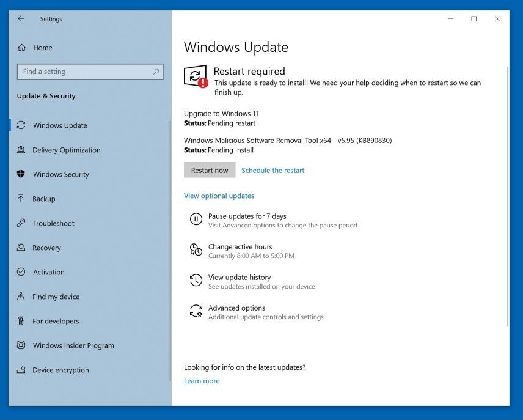Click the Windows Insider Program cat icon
The width and height of the screenshot is (523, 420).
(x=21, y=345)
